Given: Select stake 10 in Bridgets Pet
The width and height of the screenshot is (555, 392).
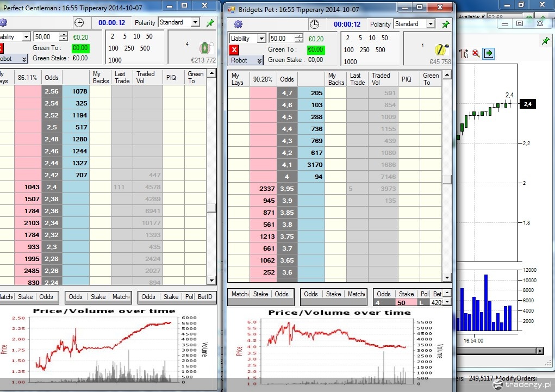Looking at the screenshot, I should (372, 38).
